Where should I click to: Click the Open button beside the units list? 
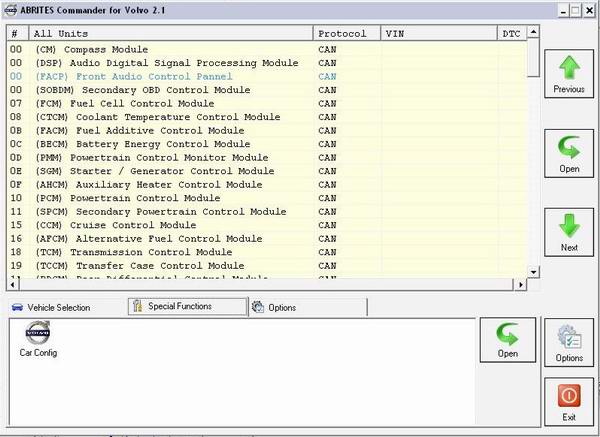click(x=569, y=153)
